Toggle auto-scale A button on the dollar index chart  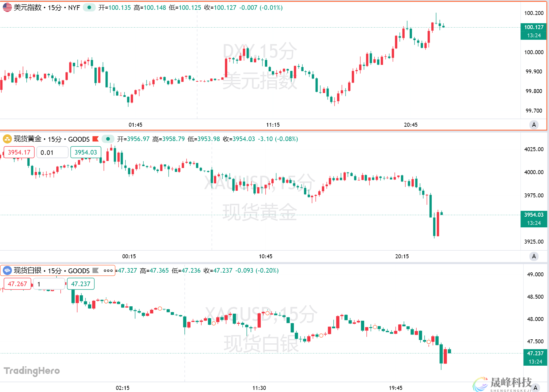(x=534, y=125)
